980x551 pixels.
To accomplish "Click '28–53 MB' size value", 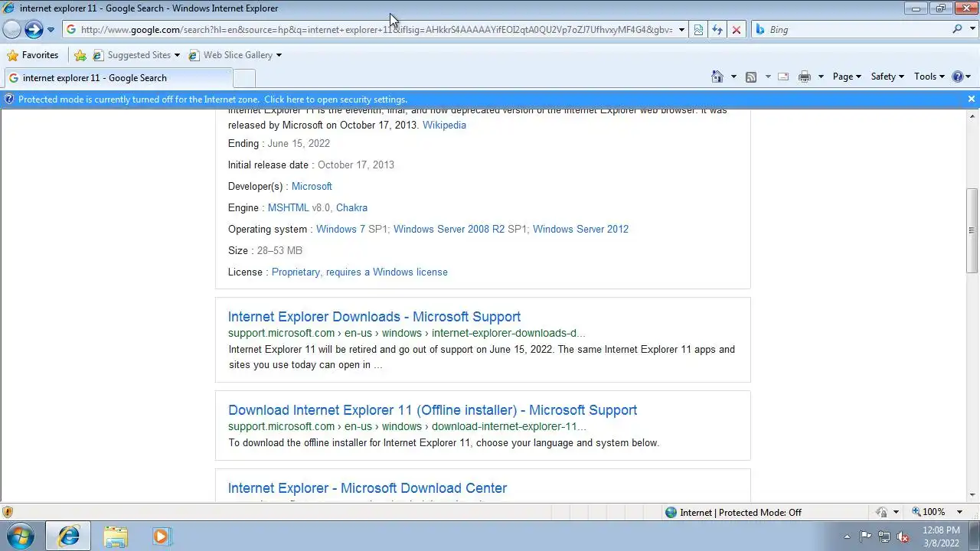I will (x=279, y=250).
